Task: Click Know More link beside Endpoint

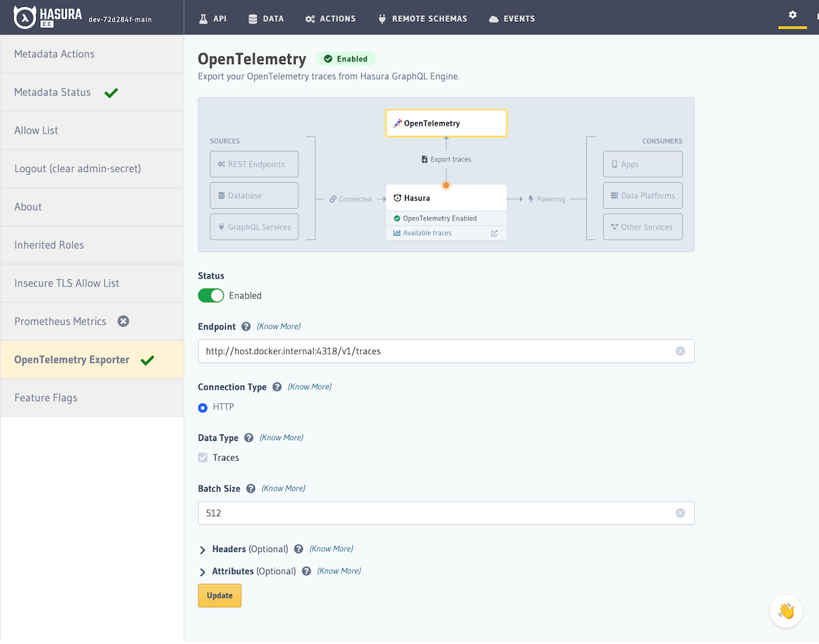Action: [278, 327]
